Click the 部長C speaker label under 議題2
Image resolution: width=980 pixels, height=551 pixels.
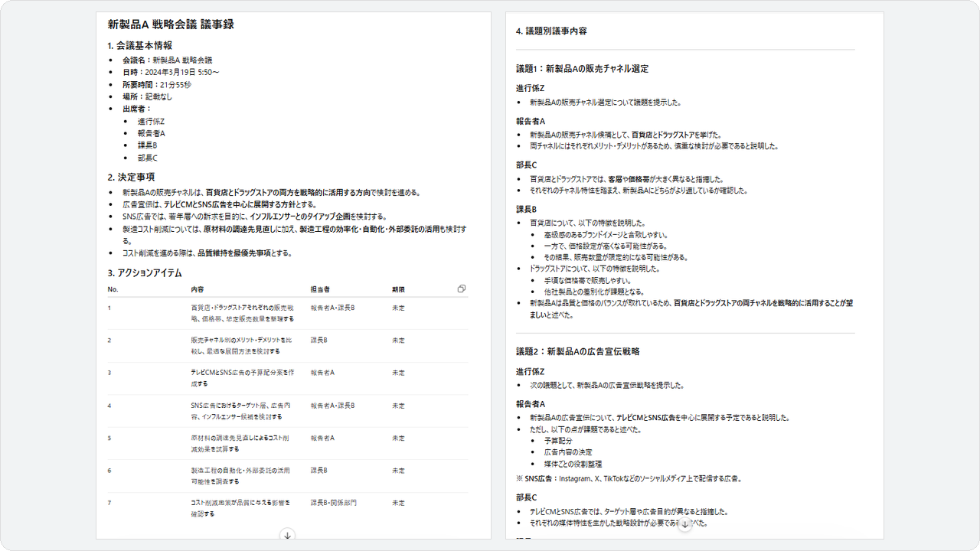pyautogui.click(x=526, y=497)
